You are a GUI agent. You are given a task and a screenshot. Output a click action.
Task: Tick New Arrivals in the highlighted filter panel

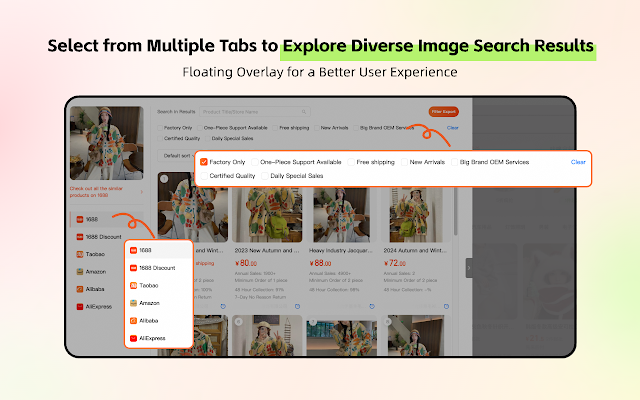404,162
